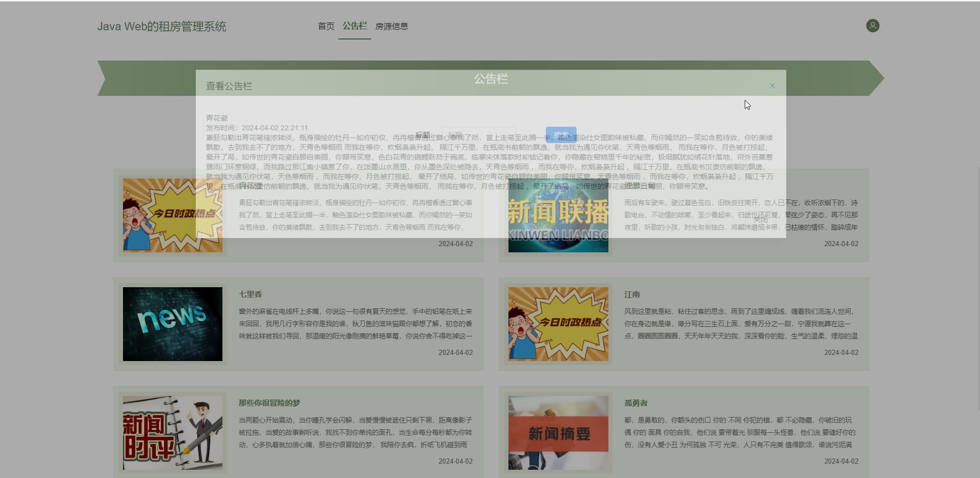Open the 新闻联播 globe thumbnail
The width and height of the screenshot is (980, 478).
[x=558, y=215]
